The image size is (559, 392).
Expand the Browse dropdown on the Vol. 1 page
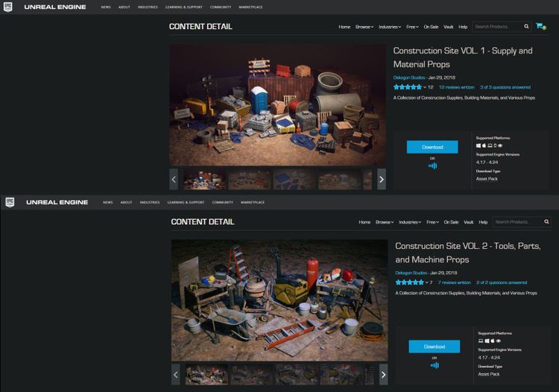click(364, 27)
